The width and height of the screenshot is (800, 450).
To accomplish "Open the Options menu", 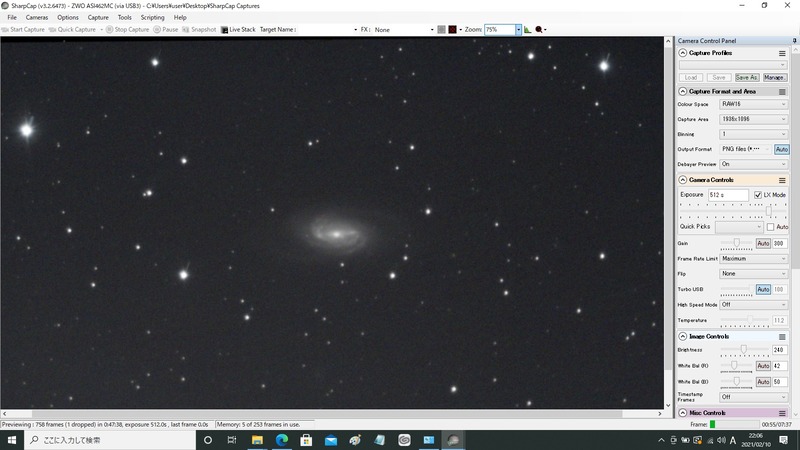I will click(x=68, y=17).
